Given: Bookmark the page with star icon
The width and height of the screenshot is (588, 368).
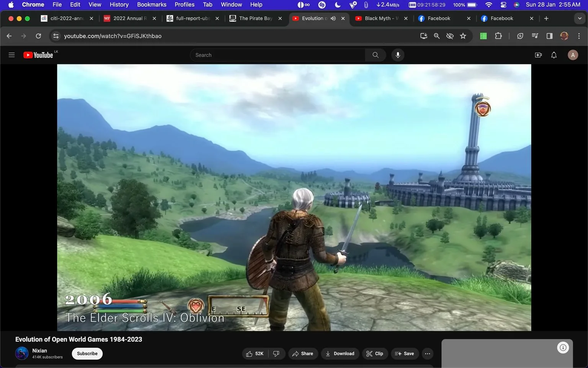Looking at the screenshot, I should tap(463, 36).
